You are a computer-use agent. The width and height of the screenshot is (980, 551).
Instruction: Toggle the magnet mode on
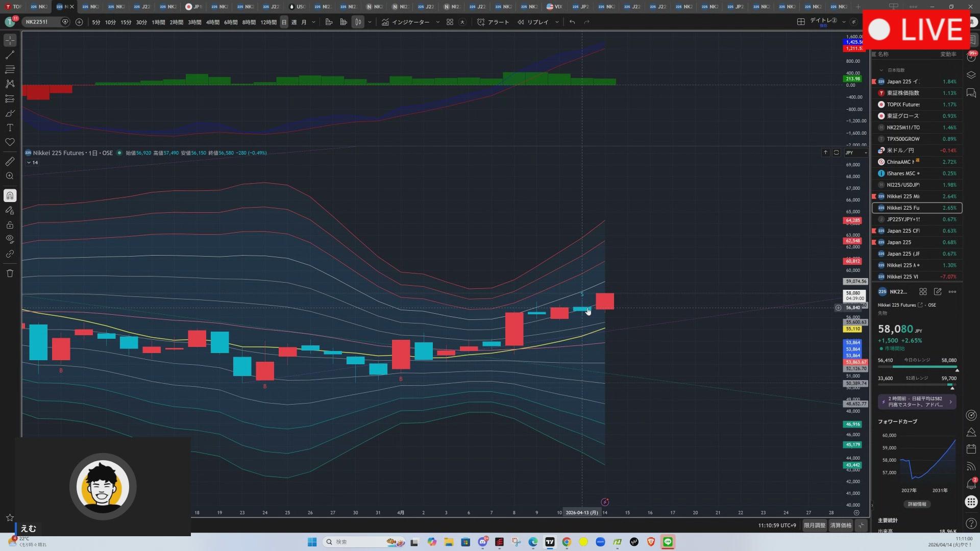(x=10, y=196)
